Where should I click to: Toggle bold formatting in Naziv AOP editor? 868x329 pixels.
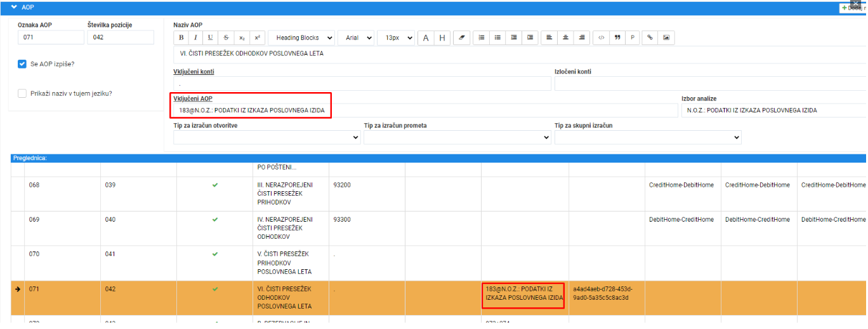[181, 37]
